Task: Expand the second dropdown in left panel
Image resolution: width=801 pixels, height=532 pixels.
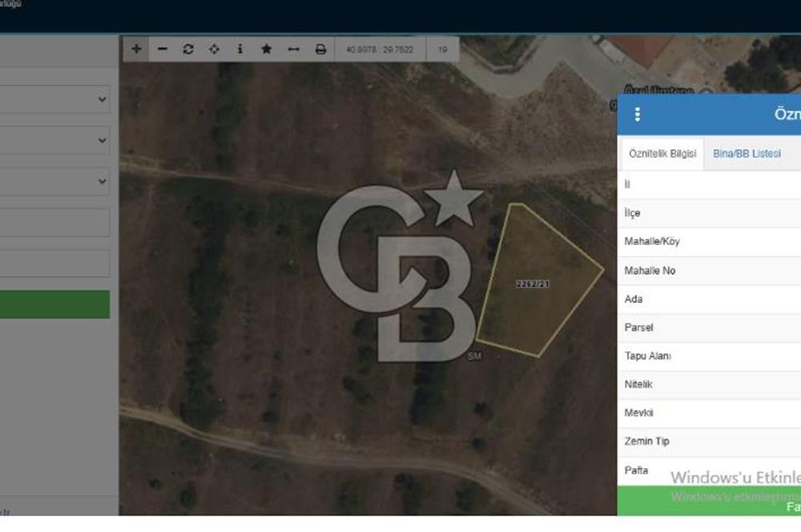Action: pos(54,140)
